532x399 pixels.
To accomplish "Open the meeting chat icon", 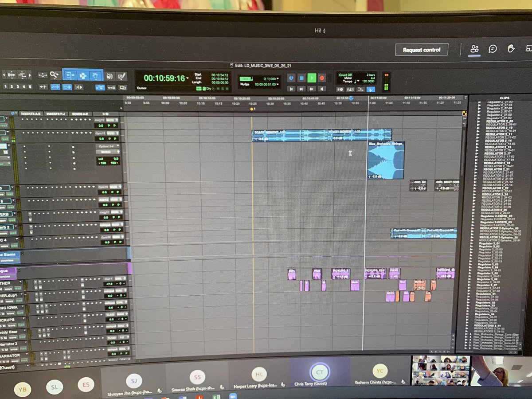I will point(493,49).
